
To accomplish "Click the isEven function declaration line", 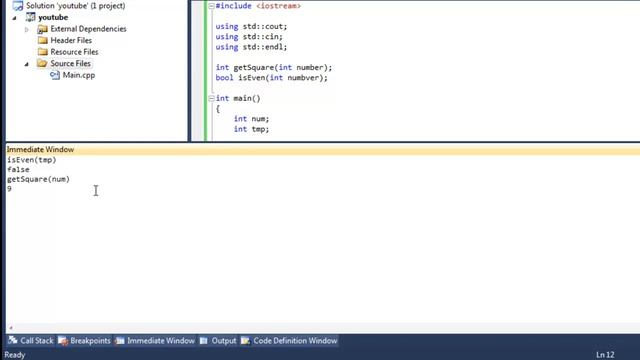I will (271, 78).
